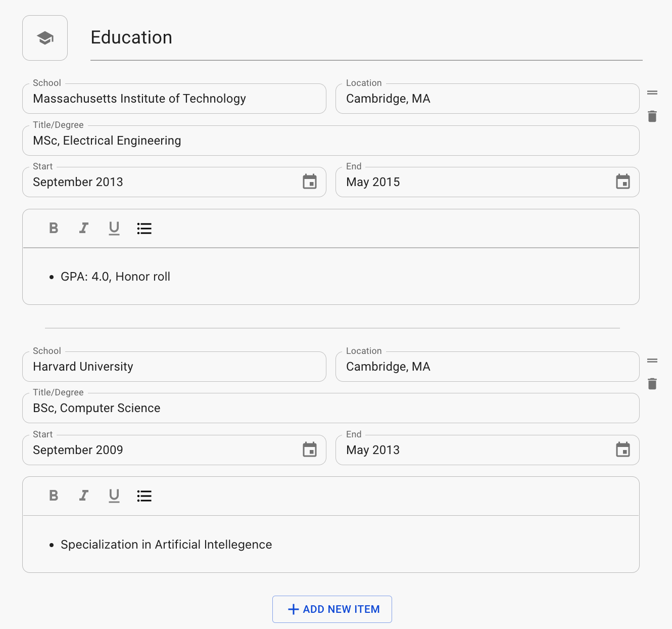Delete the Massachusetts Institute of Technology entry
This screenshot has height=629, width=672.
pos(652,116)
